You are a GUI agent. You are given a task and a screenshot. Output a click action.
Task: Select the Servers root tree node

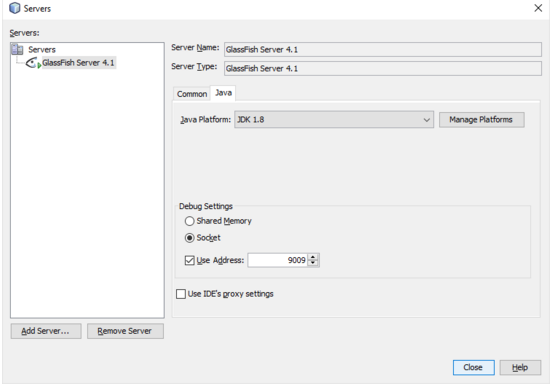(x=42, y=50)
